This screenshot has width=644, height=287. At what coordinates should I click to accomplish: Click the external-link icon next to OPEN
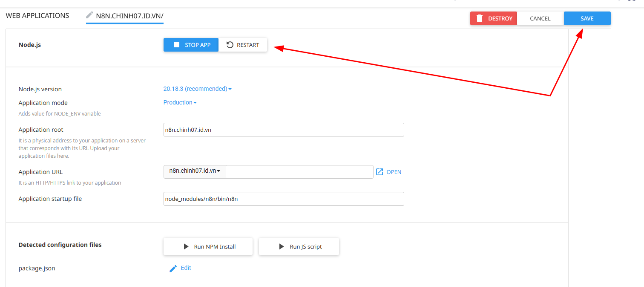(x=379, y=172)
